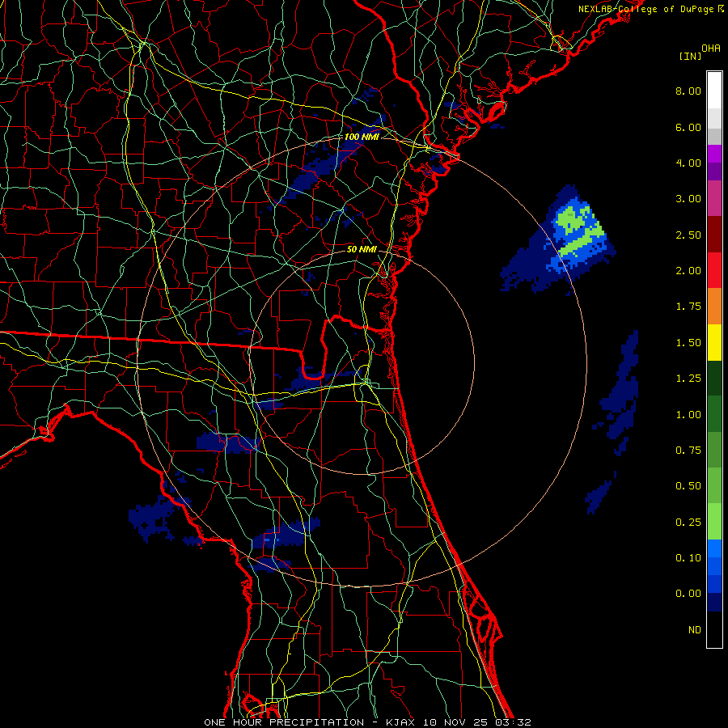
Task: Pick the bright red swatch beside 2.00
Action: pos(714,270)
